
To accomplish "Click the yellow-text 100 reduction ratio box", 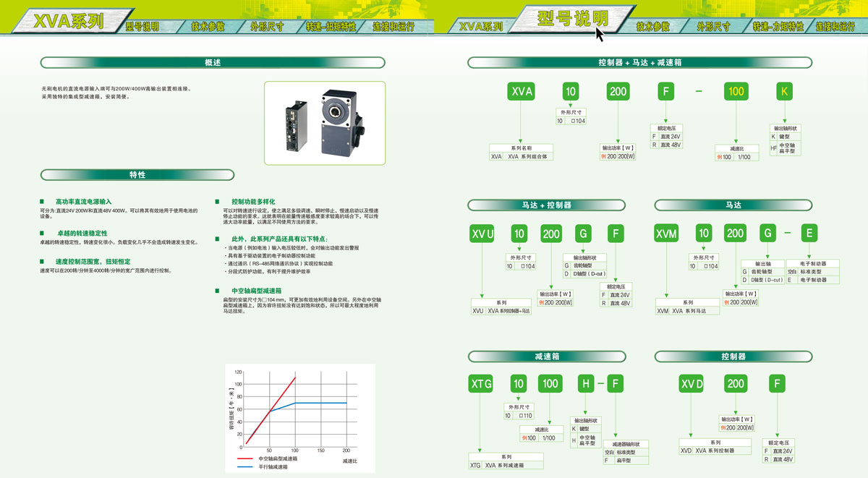I will click(736, 92).
